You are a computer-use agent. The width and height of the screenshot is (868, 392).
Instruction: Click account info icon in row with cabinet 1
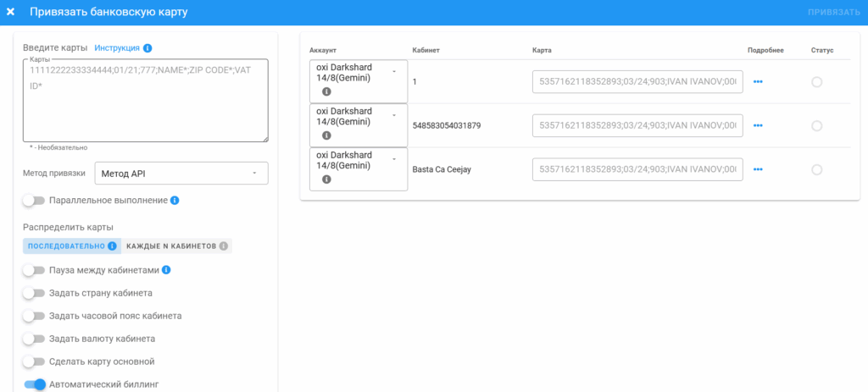click(326, 91)
